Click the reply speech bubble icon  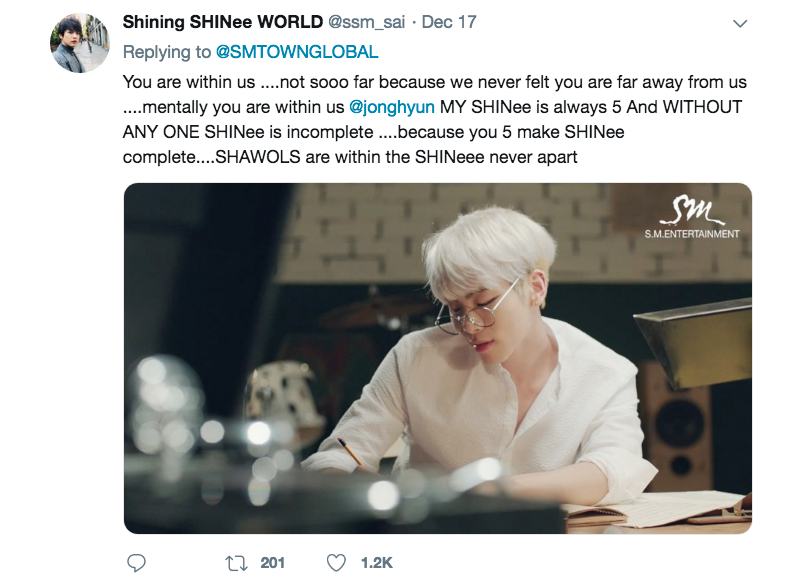tap(136, 563)
